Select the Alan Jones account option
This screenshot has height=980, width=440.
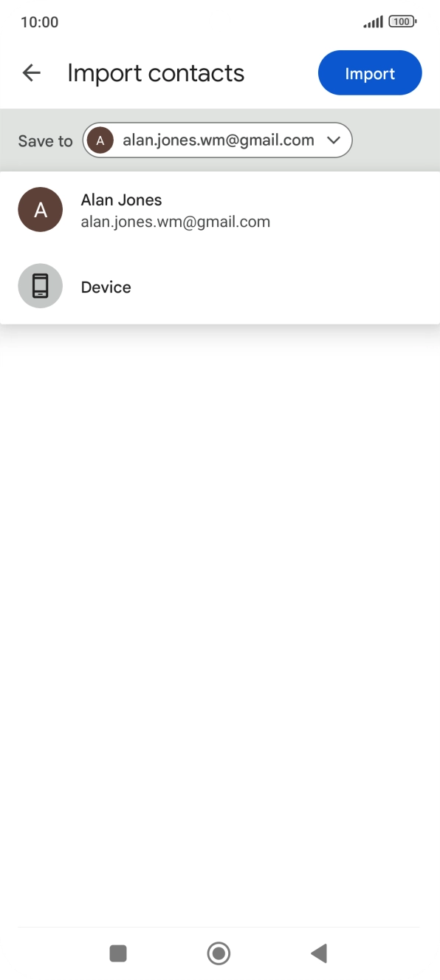[220, 210]
